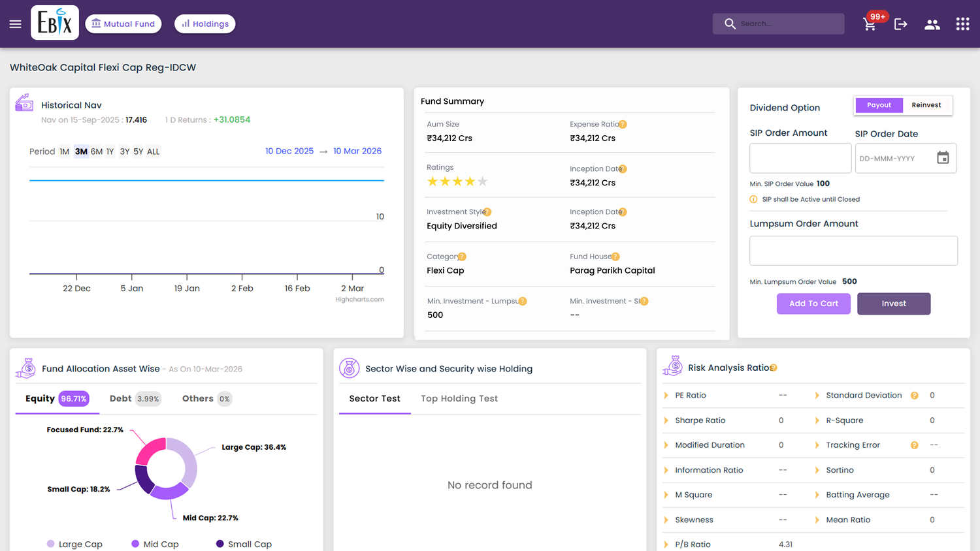Click the 10 Mar 2026 end date
The height and width of the screenshot is (551, 980).
[357, 151]
